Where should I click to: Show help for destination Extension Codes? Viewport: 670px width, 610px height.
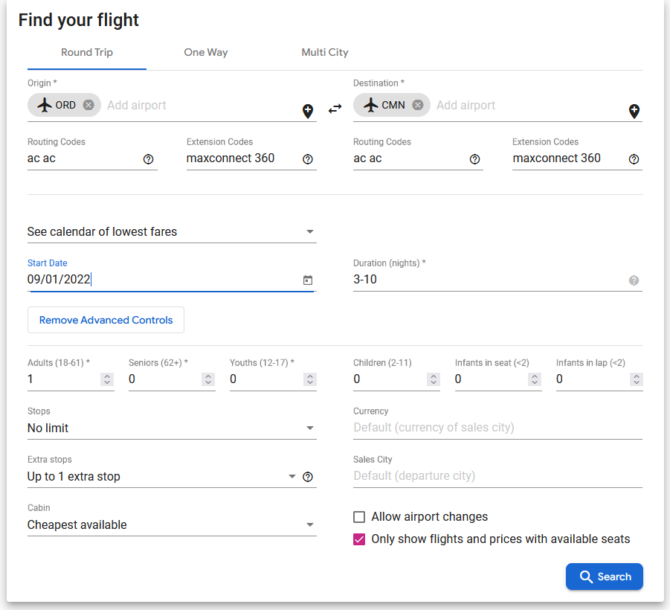coord(634,159)
